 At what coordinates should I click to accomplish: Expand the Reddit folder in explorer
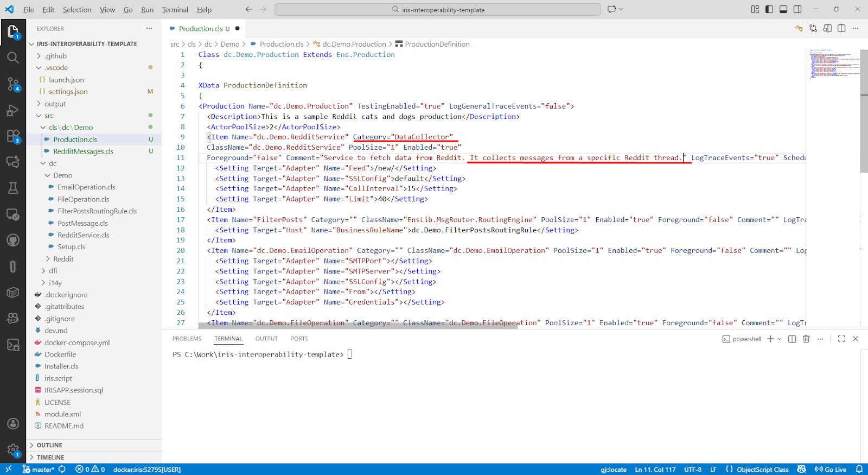pyautogui.click(x=63, y=259)
